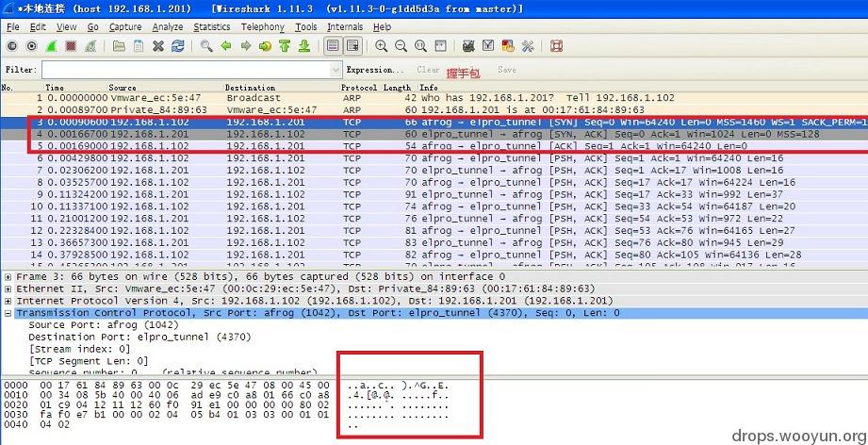
Task: Zoom in on packet list text
Action: pos(381,46)
